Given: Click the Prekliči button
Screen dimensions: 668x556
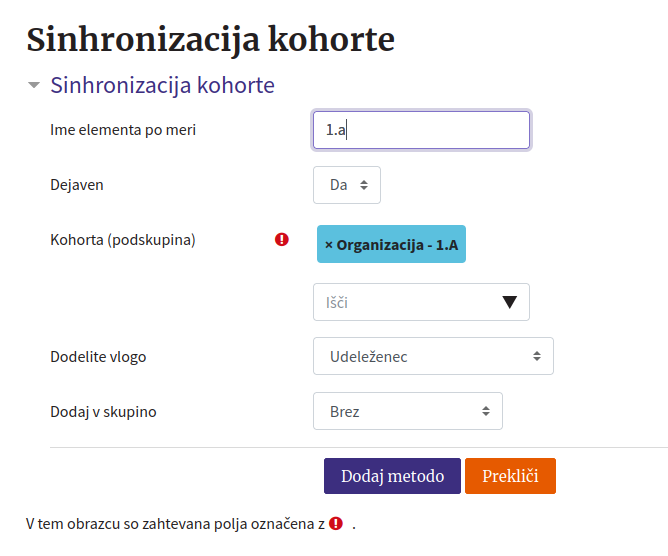Looking at the screenshot, I should pos(510,476).
